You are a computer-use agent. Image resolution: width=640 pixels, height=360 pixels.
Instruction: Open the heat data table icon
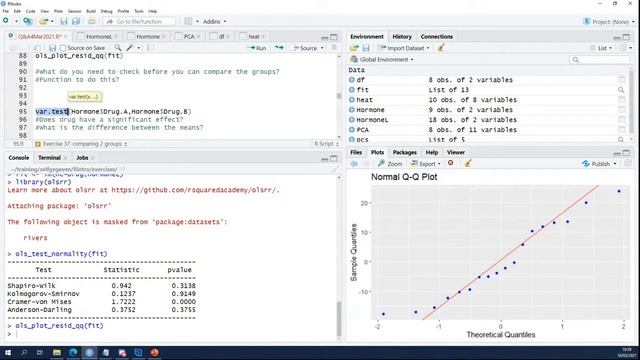(621, 100)
